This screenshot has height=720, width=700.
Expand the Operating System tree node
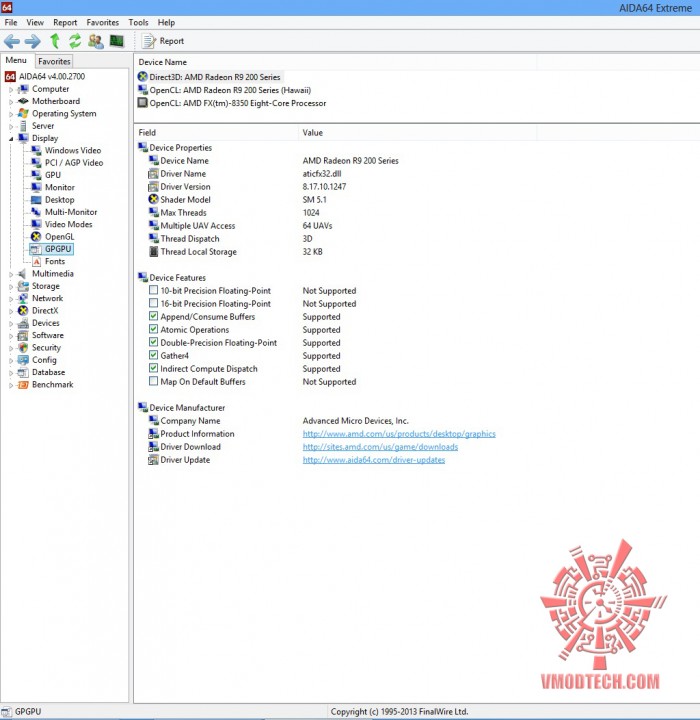pos(11,114)
